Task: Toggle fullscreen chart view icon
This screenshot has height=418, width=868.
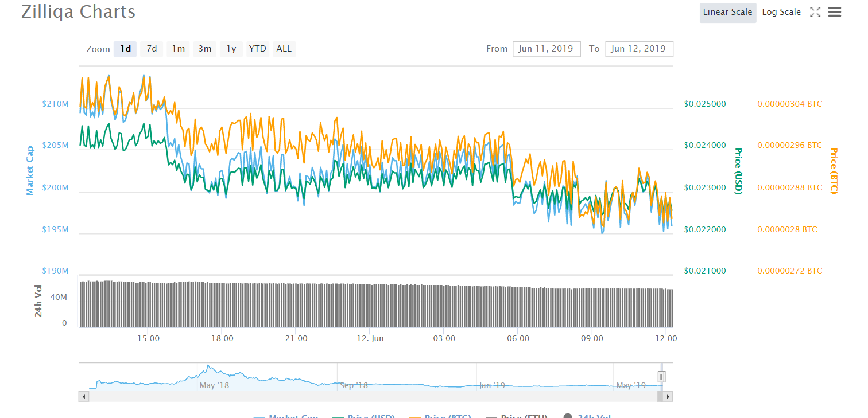Action: (815, 12)
